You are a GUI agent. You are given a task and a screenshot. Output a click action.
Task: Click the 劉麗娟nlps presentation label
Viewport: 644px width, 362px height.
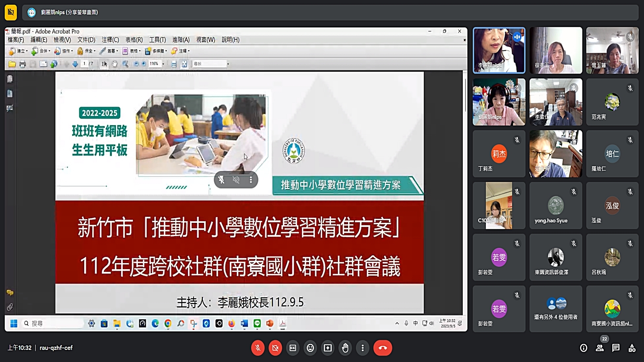coord(69,12)
